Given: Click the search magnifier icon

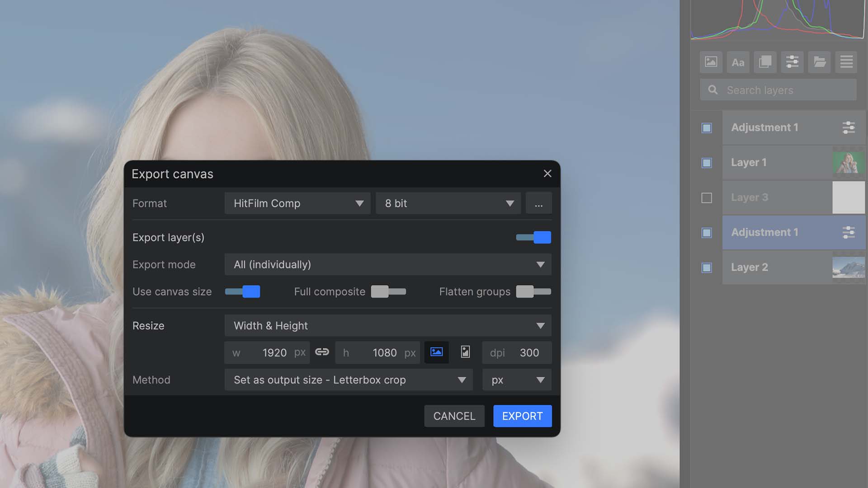Looking at the screenshot, I should (x=713, y=90).
